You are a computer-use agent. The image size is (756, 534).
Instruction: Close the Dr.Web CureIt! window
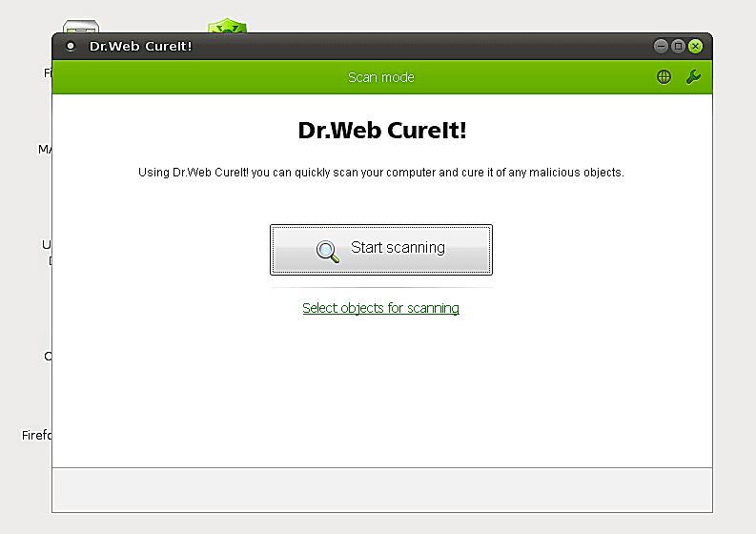[695, 46]
